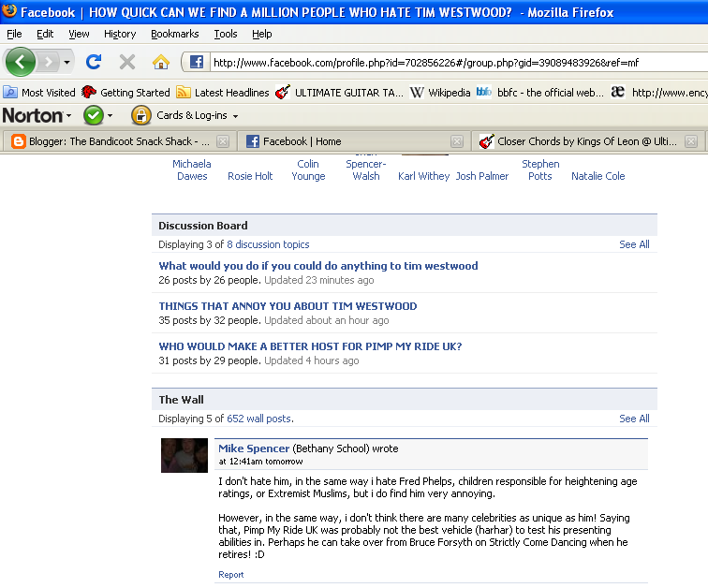Open the Bookmarks menu
708x588 pixels.
point(175,34)
